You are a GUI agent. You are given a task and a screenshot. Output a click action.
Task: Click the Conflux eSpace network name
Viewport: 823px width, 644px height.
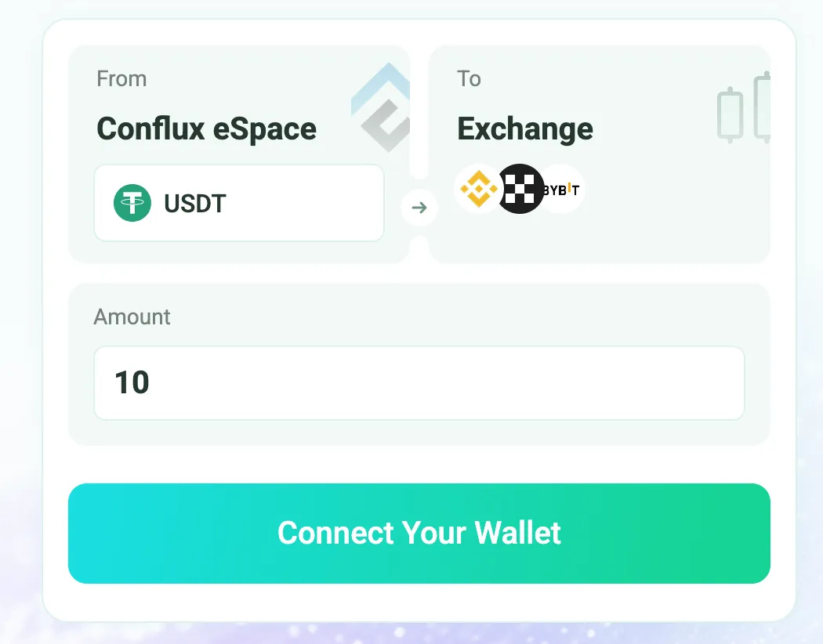(x=207, y=128)
